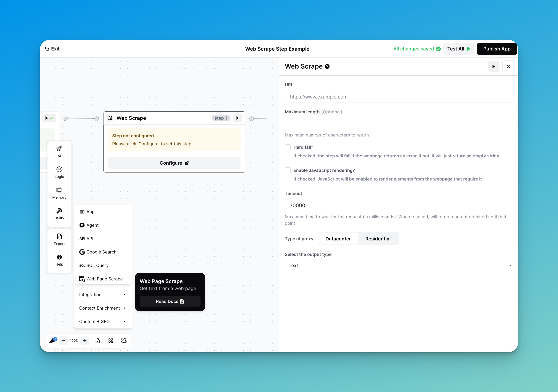Image resolution: width=558 pixels, height=392 pixels.
Task: Select Google Search from the menu
Action: (x=101, y=252)
